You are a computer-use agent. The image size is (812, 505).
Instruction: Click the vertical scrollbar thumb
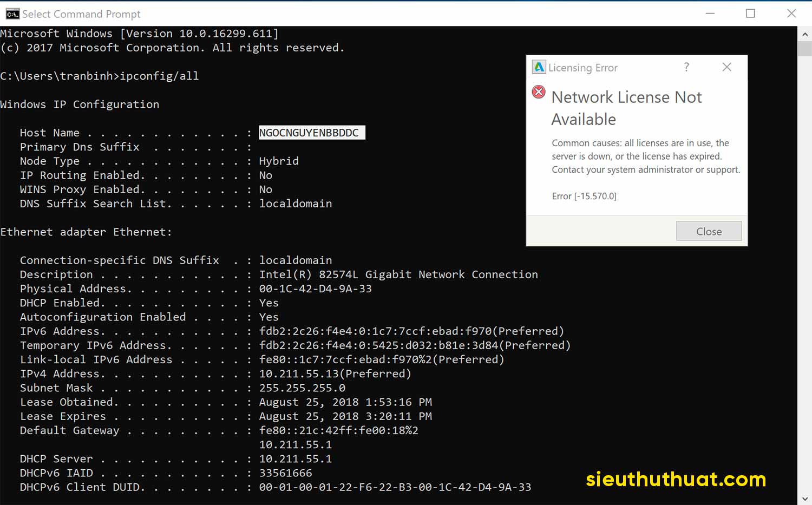click(x=805, y=49)
